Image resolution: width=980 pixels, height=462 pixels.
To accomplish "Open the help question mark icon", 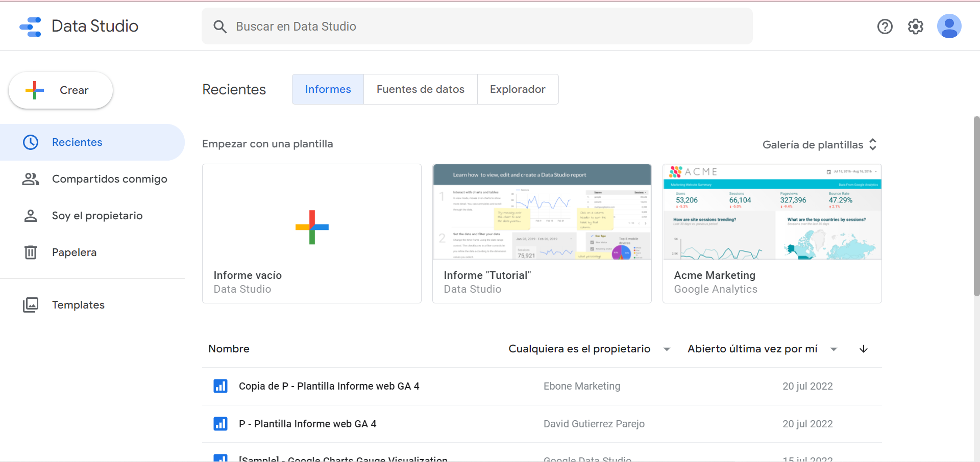I will coord(885,27).
